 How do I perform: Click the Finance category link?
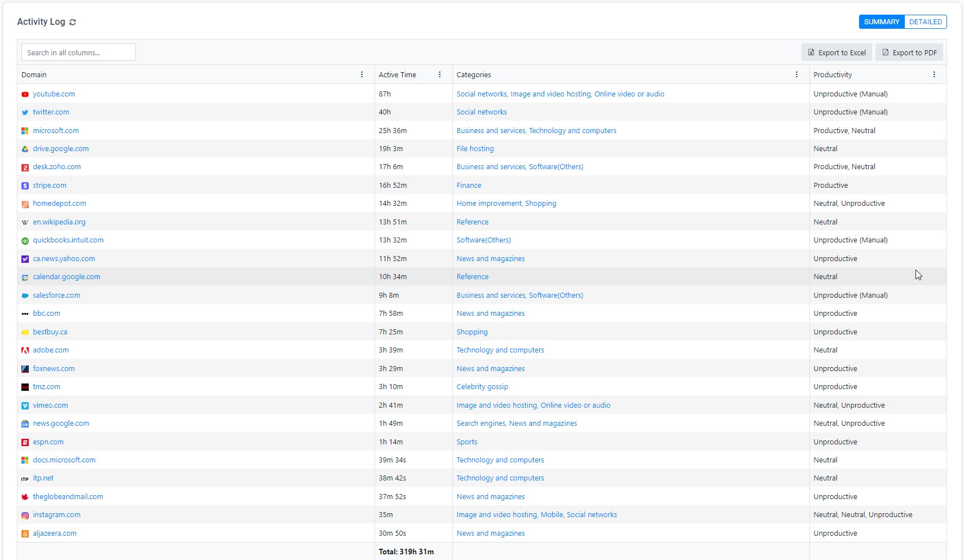click(x=469, y=186)
